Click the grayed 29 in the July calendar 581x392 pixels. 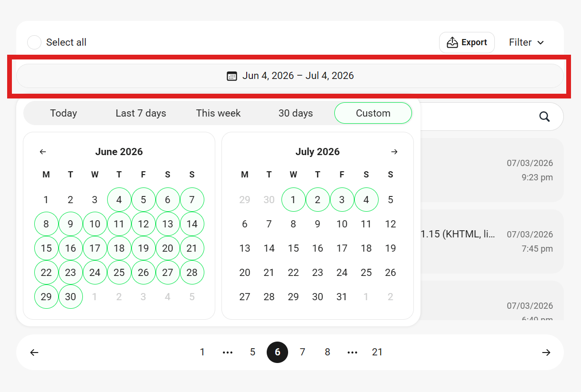[245, 200]
